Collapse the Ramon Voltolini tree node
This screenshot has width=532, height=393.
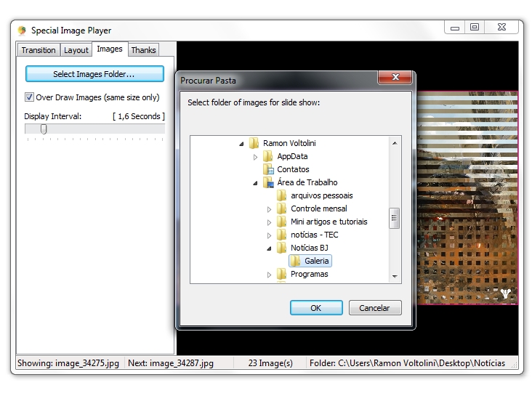[241, 144]
